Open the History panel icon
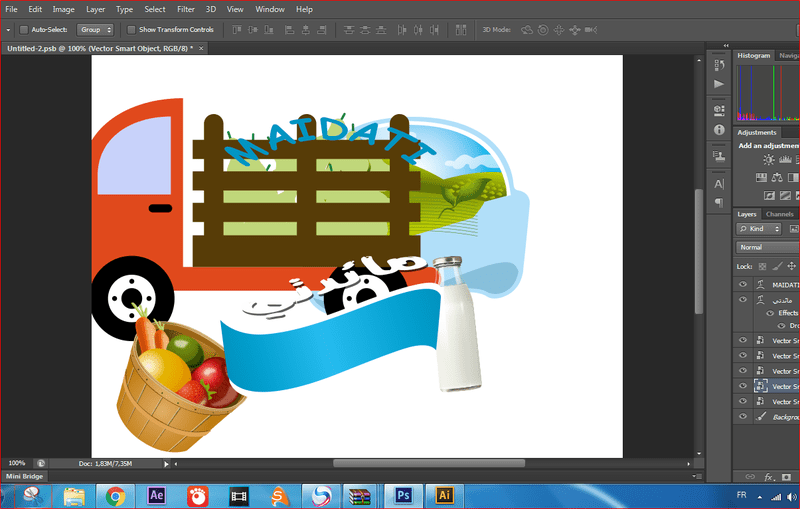 tap(718, 64)
